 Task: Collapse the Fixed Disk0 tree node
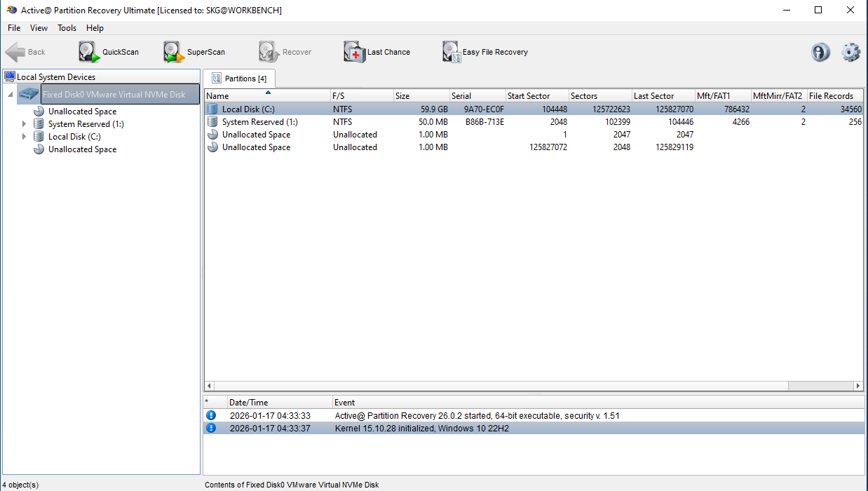click(11, 94)
